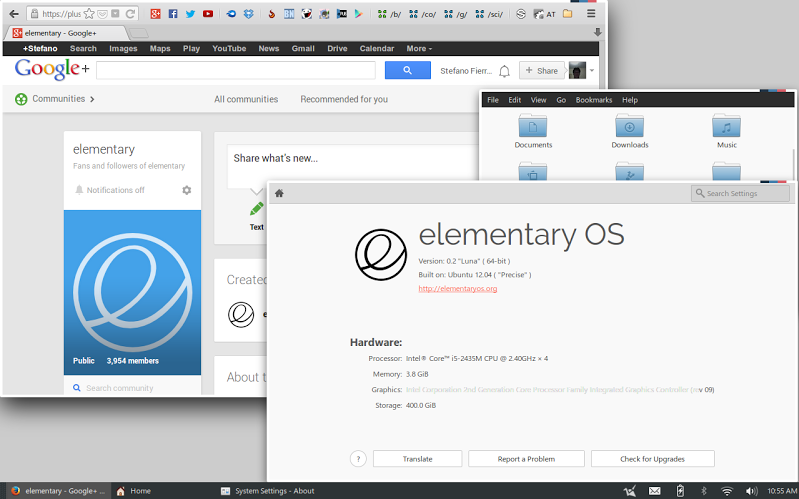799x499 pixels.
Task: Open Recommended for you
Action: coord(344,99)
